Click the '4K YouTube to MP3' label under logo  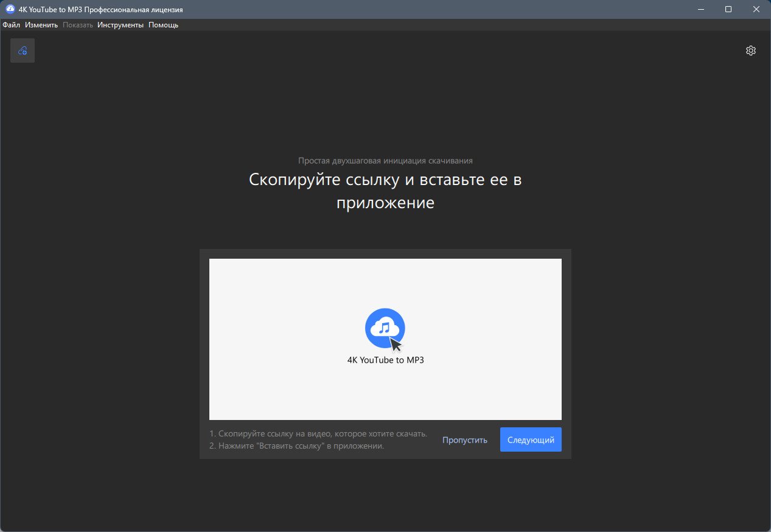coord(385,360)
